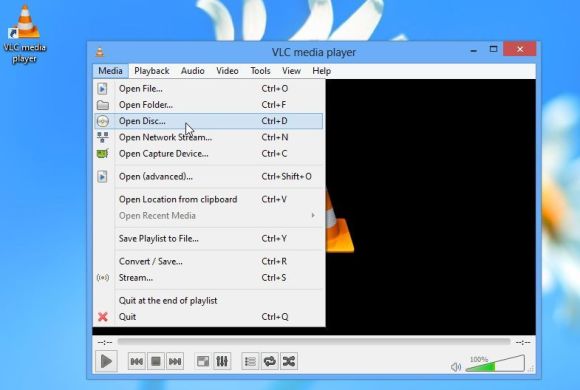Click the Capture Device card icon
This screenshot has width=580, height=390.
pyautogui.click(x=102, y=153)
